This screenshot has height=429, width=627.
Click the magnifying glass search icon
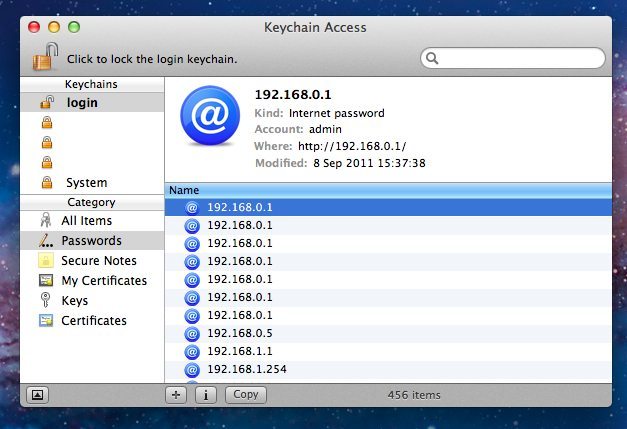point(432,58)
